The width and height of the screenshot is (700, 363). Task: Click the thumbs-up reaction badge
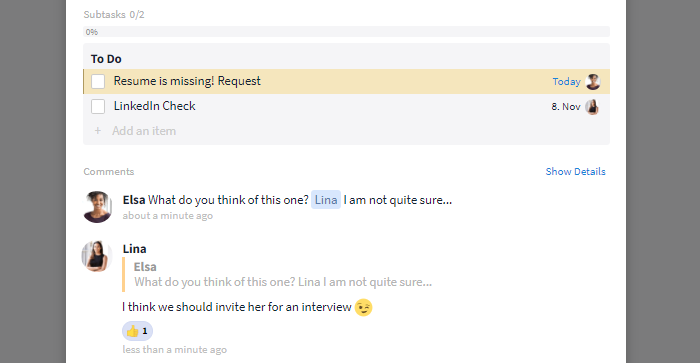click(x=138, y=331)
